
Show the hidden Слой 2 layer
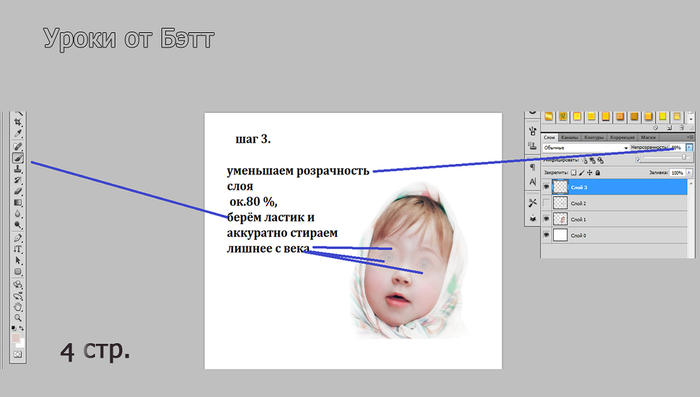click(546, 203)
